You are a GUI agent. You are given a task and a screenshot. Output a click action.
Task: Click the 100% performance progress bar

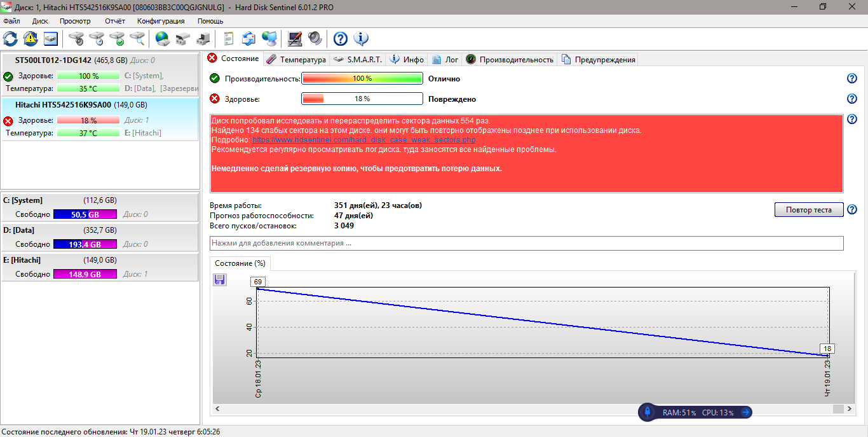362,78
